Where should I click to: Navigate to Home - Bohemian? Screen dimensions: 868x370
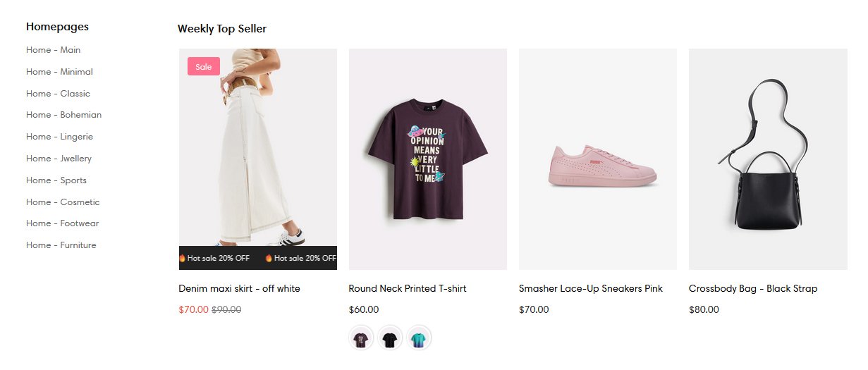63,115
